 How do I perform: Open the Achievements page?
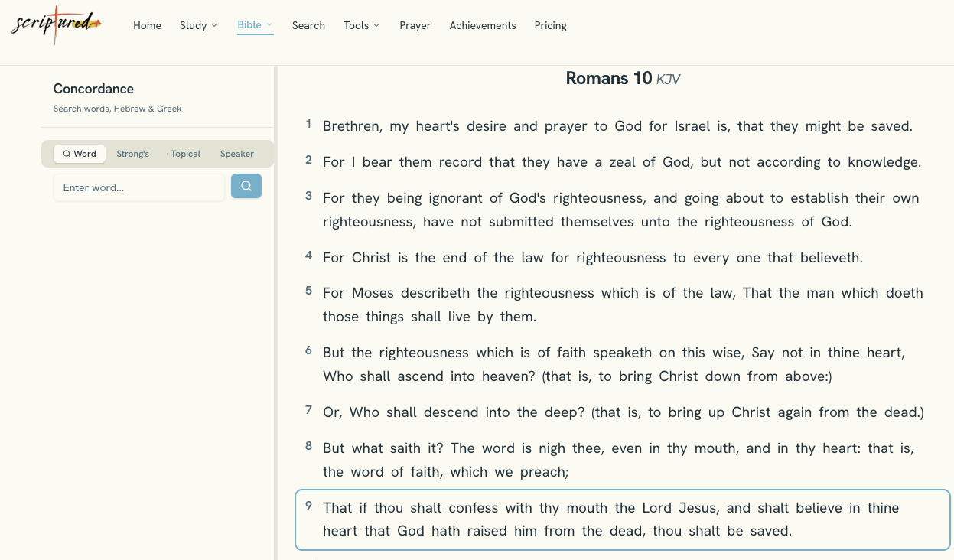(483, 25)
